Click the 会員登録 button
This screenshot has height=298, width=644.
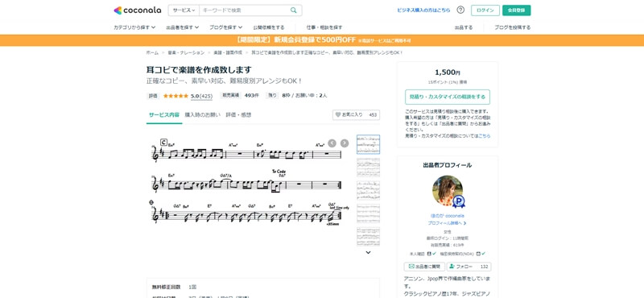(516, 10)
